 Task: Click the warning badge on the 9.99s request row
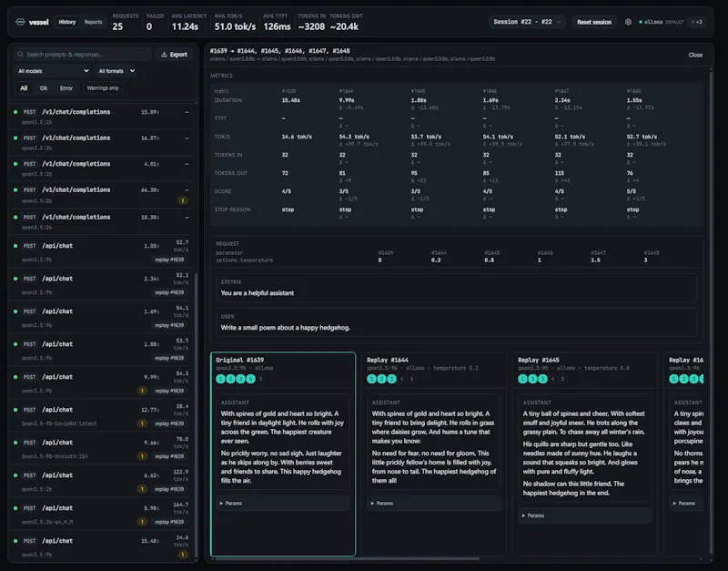click(x=142, y=391)
